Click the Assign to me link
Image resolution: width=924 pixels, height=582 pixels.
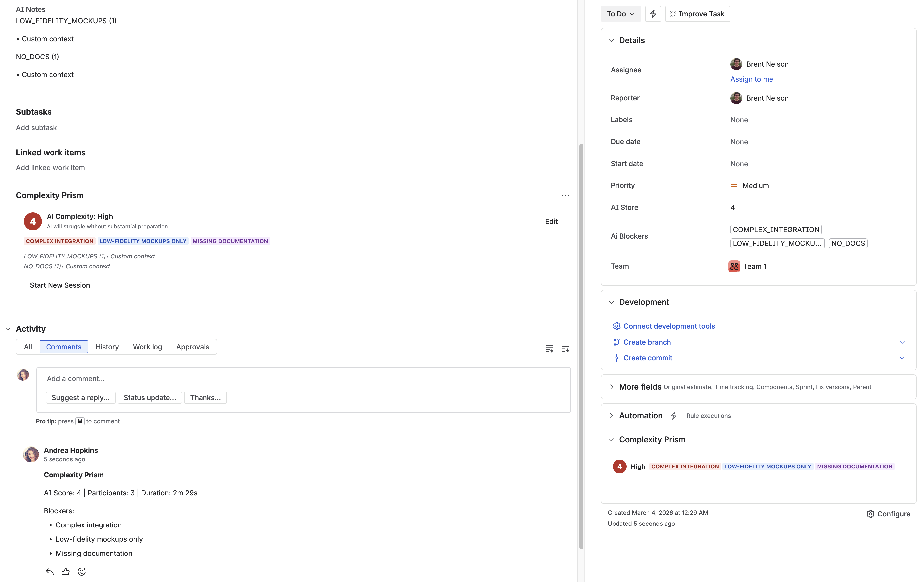[751, 79]
